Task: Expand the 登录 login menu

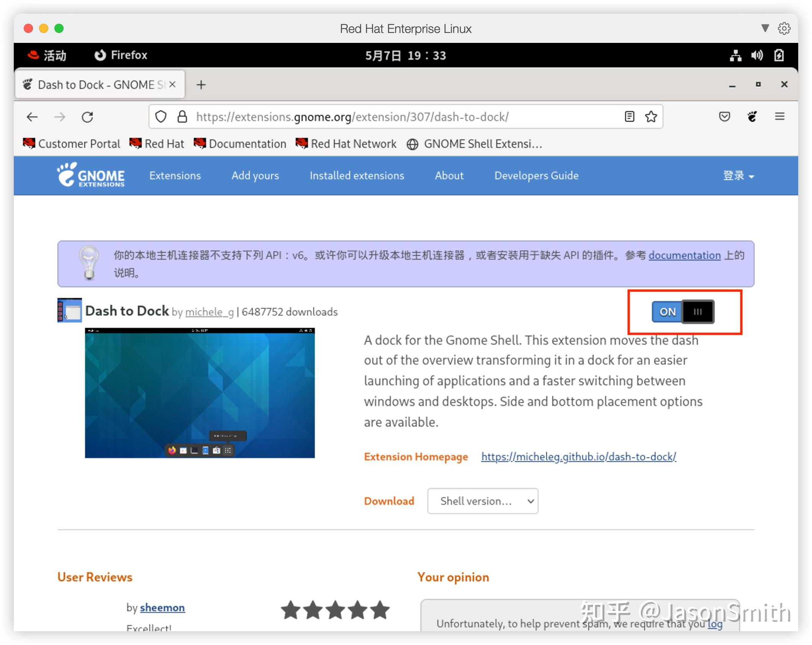Action: point(738,175)
